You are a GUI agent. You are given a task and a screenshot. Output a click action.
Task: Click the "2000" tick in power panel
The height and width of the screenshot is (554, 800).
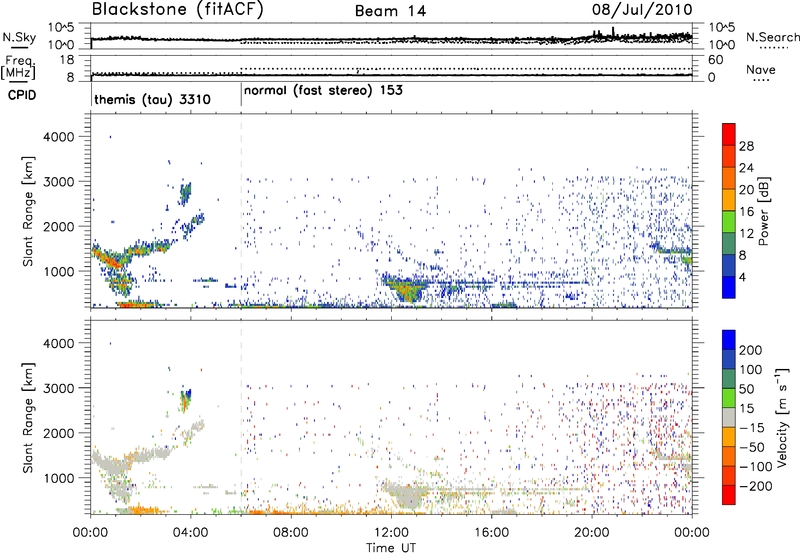pos(58,226)
